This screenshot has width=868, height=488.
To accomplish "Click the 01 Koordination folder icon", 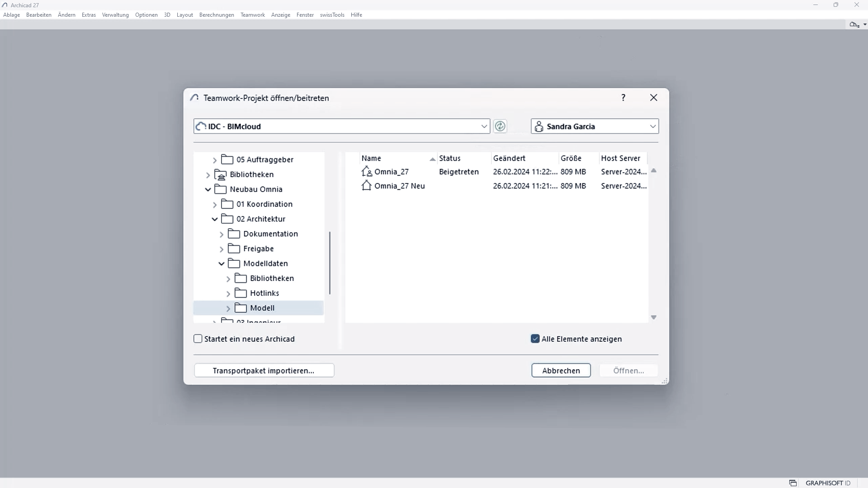I will (227, 204).
